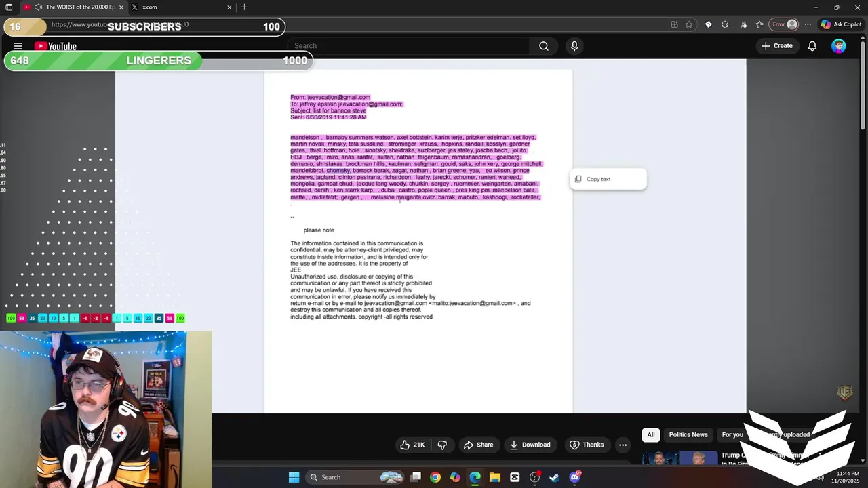The width and height of the screenshot is (868, 488).
Task: Share the video
Action: click(478, 445)
